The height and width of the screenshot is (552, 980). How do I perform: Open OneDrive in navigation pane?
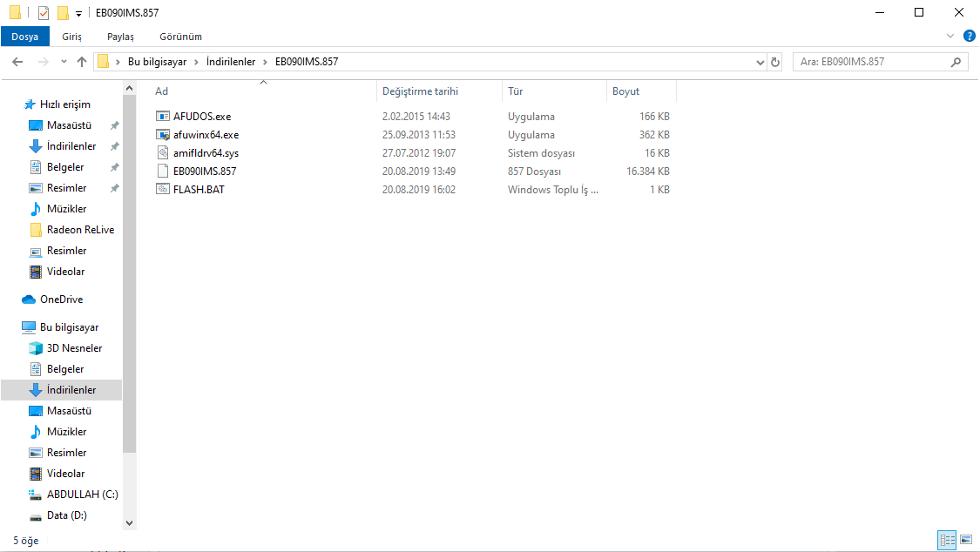click(x=61, y=300)
